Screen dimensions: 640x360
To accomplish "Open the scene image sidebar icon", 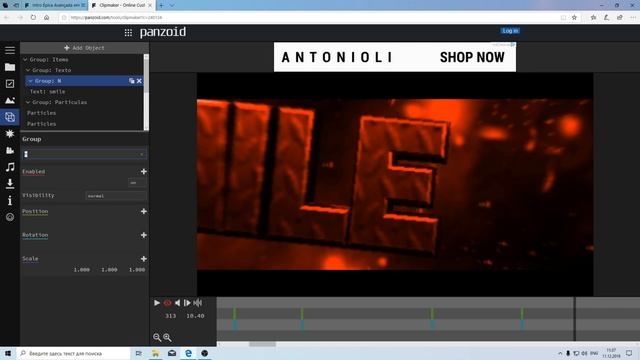I will (10, 100).
